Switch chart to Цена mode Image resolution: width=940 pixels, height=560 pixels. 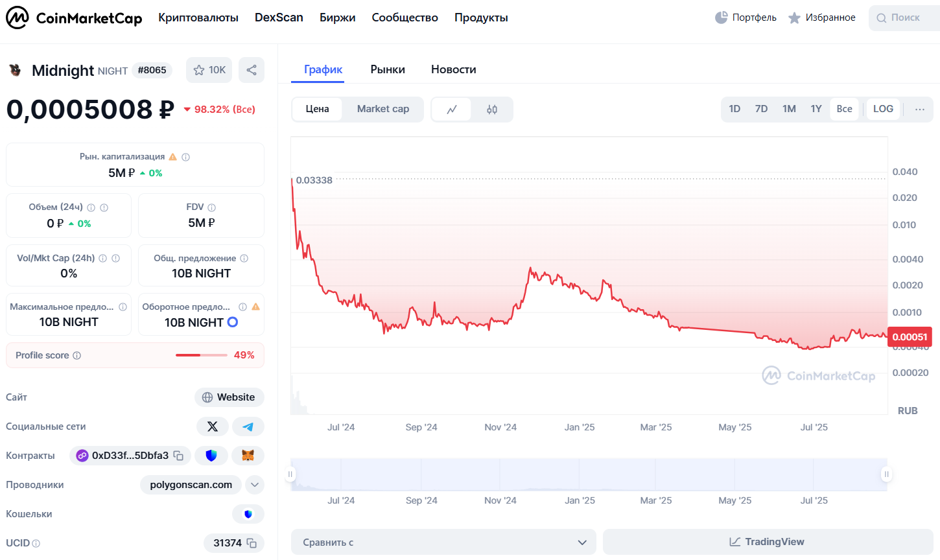pyautogui.click(x=317, y=109)
